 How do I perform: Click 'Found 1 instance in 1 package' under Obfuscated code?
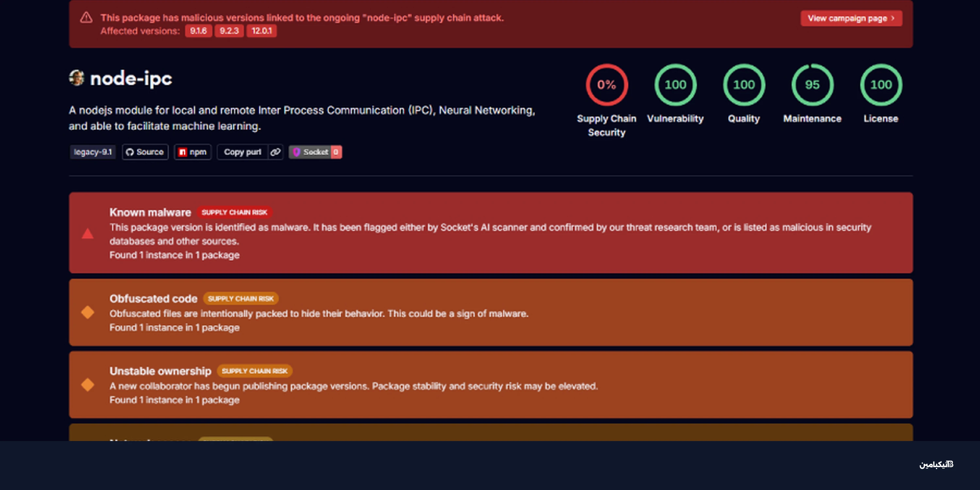(174, 328)
